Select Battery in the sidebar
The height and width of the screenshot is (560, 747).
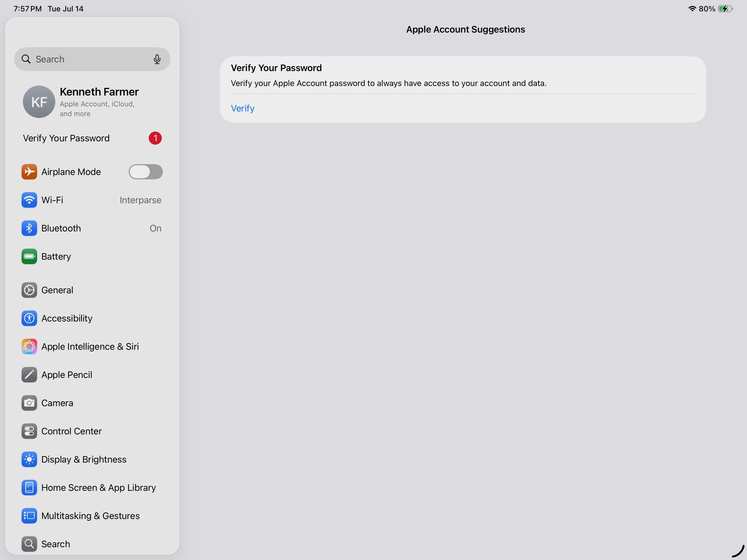pyautogui.click(x=92, y=257)
